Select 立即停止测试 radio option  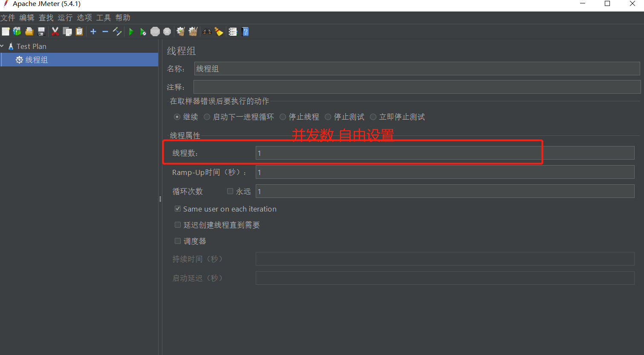[373, 117]
